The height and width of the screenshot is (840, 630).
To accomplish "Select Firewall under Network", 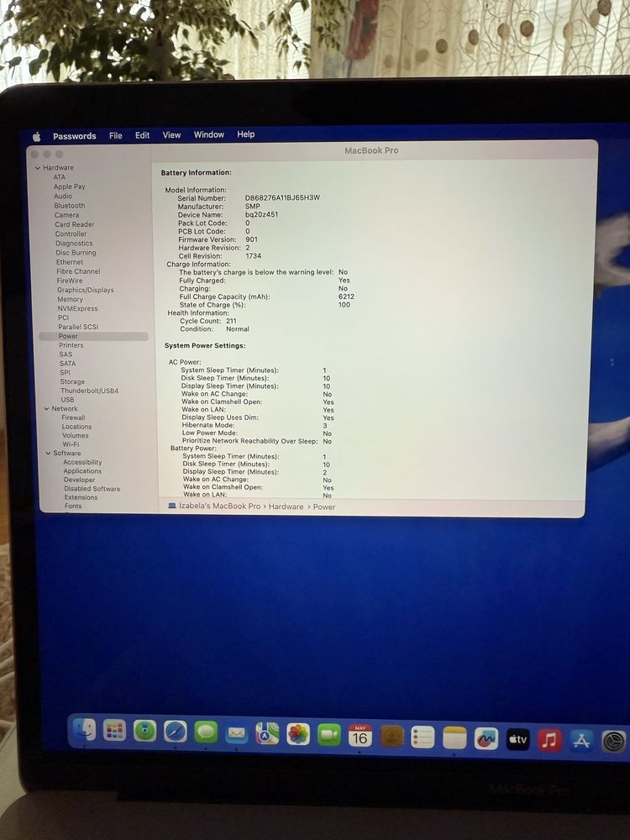I will (x=73, y=417).
